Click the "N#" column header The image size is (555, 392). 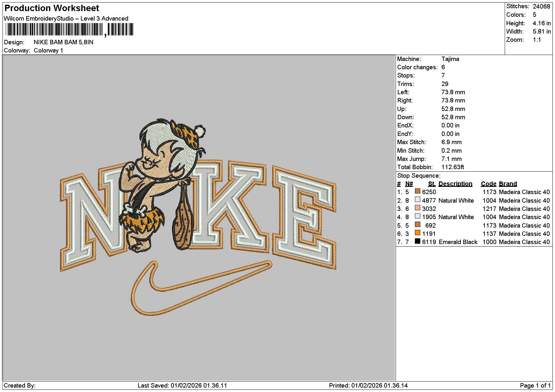pyautogui.click(x=409, y=184)
